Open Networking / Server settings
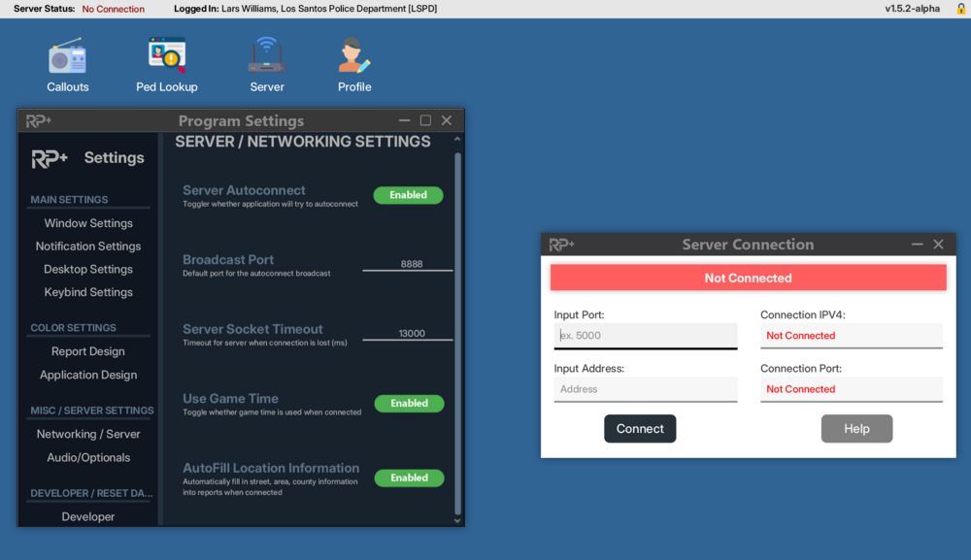Image resolution: width=971 pixels, height=560 pixels. tap(87, 433)
